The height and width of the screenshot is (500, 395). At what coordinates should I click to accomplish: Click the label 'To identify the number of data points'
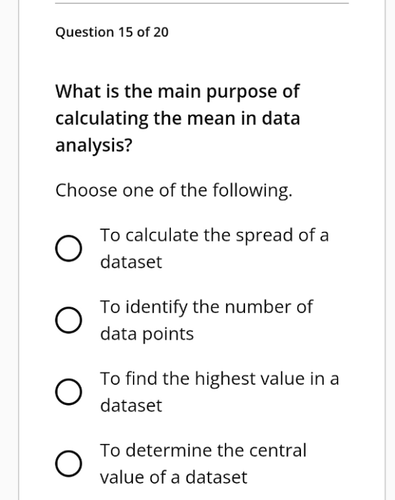point(206,320)
